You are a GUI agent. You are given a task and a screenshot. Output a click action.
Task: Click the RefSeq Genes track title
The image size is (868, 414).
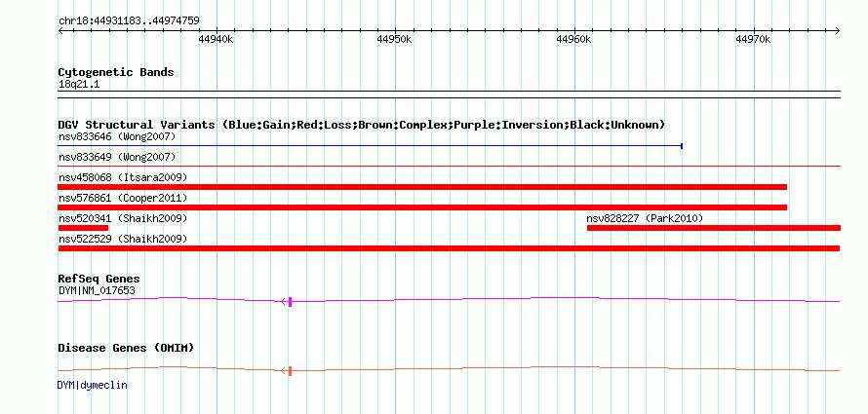[99, 280]
